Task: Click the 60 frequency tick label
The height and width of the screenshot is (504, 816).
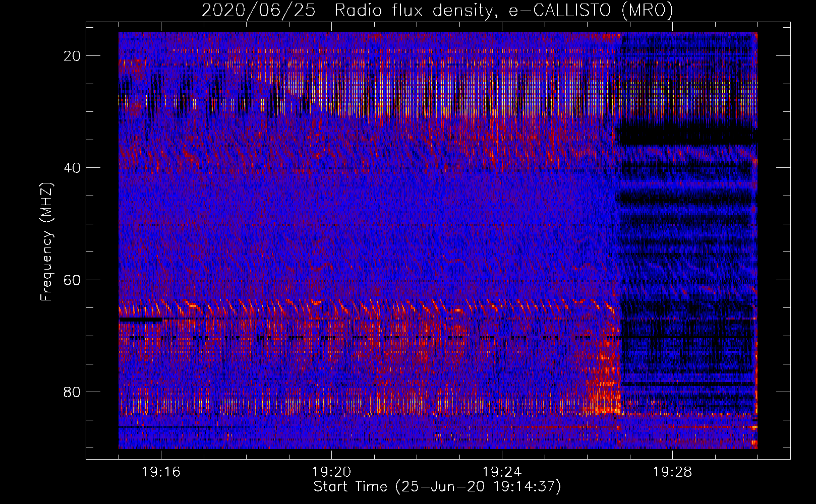Action: point(73,280)
